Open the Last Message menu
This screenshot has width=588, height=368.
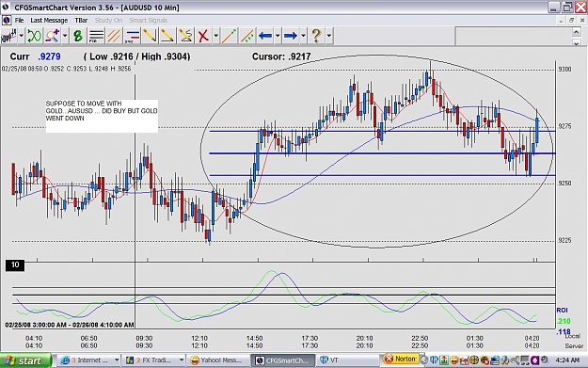coord(49,21)
